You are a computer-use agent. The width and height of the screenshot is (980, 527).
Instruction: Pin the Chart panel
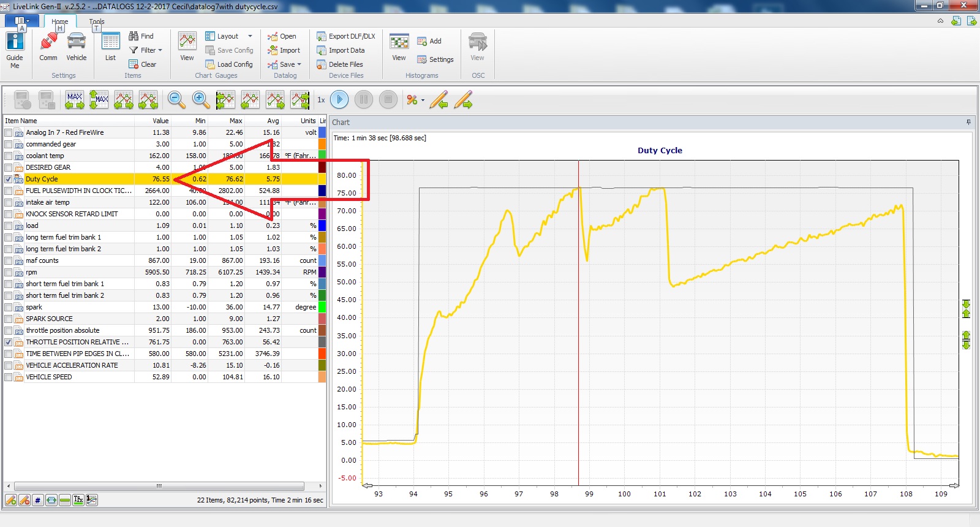tap(968, 122)
